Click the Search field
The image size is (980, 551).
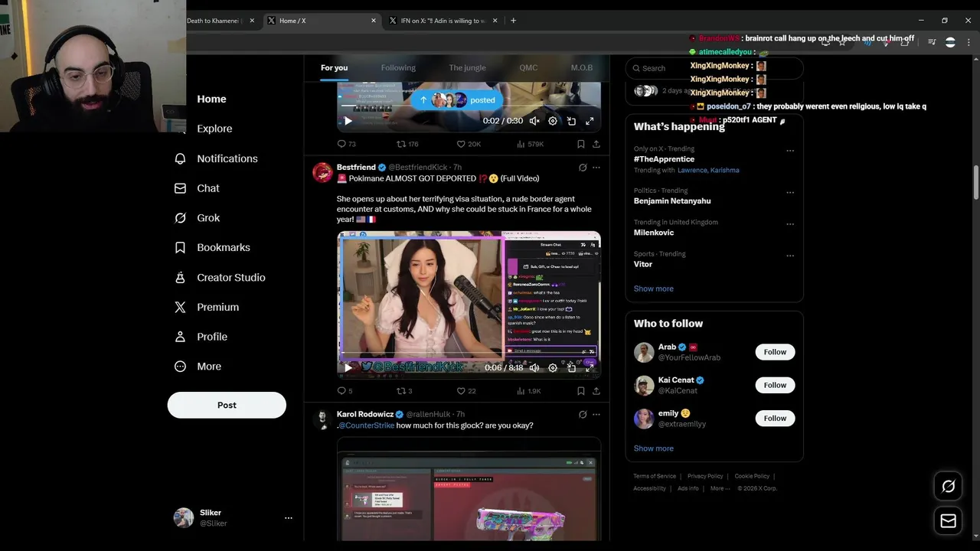[714, 68]
